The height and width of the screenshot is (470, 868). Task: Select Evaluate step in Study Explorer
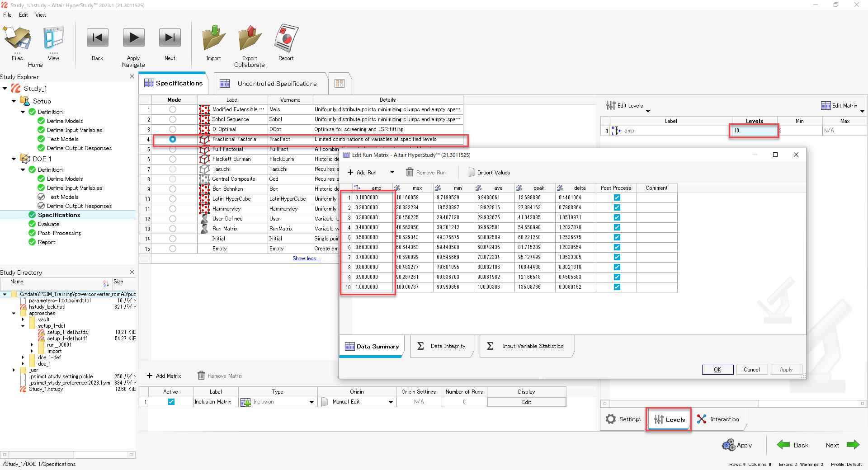coord(48,224)
